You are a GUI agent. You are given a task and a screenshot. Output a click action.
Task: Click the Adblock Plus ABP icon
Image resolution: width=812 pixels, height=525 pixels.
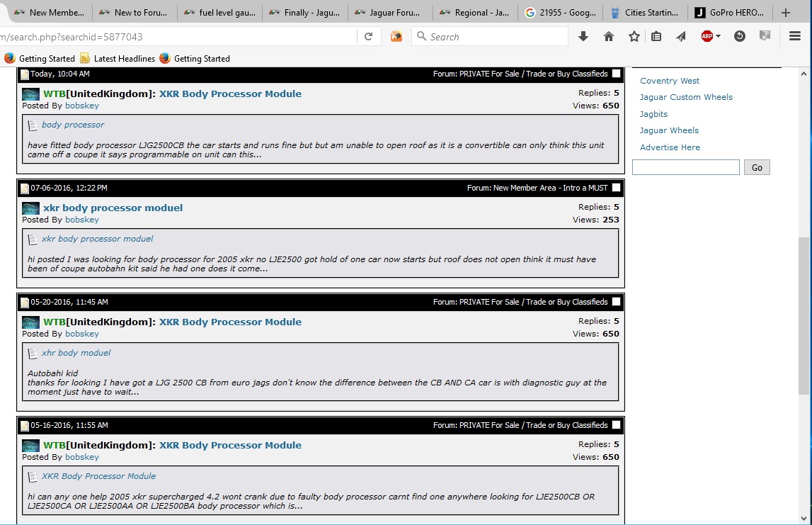pyautogui.click(x=707, y=37)
